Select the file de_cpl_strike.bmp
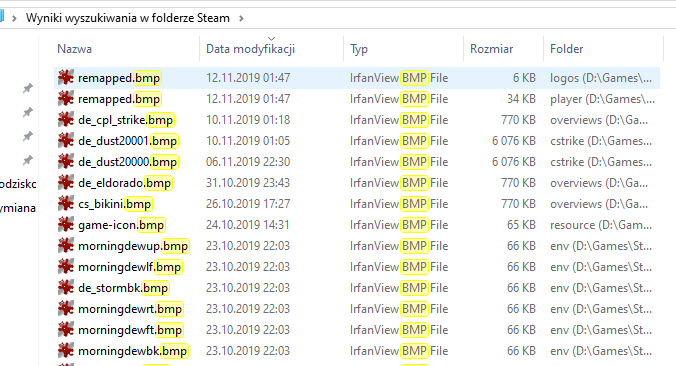 point(125,120)
